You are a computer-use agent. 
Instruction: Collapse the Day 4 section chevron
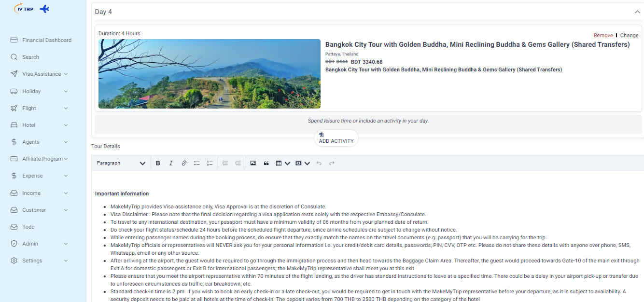[637, 12]
